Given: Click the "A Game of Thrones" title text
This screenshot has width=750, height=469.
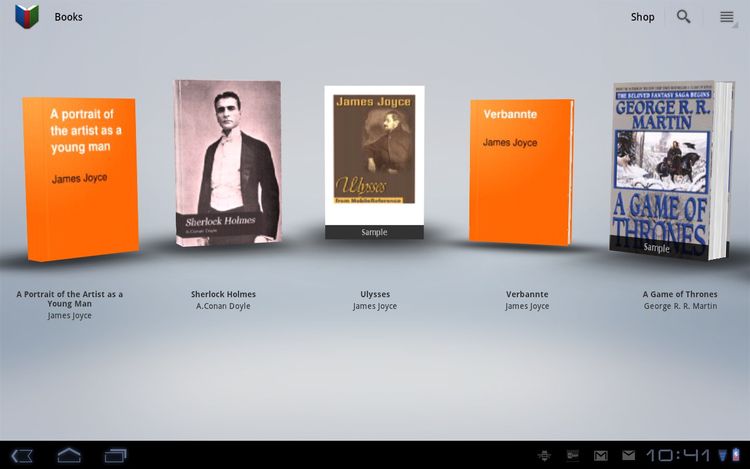Looking at the screenshot, I should (x=680, y=294).
